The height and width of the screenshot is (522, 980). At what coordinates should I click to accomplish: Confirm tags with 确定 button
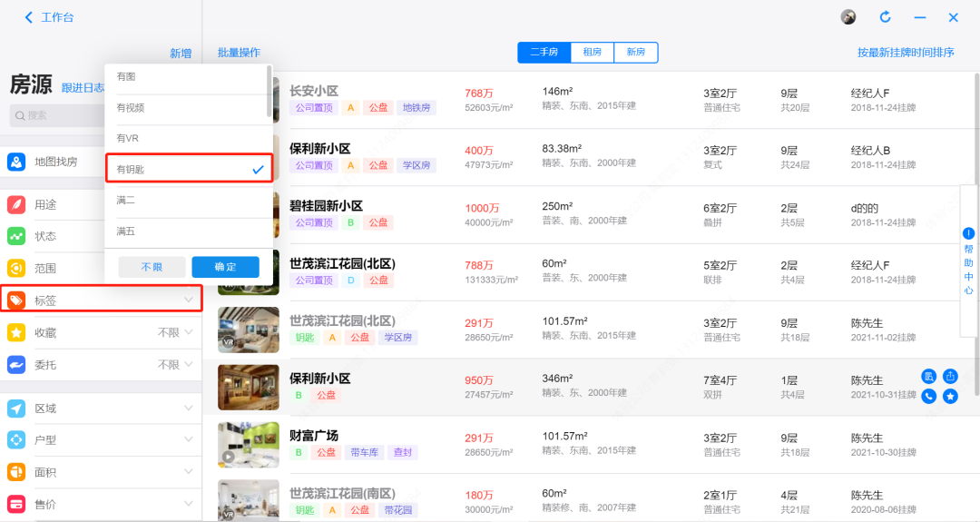coord(225,267)
